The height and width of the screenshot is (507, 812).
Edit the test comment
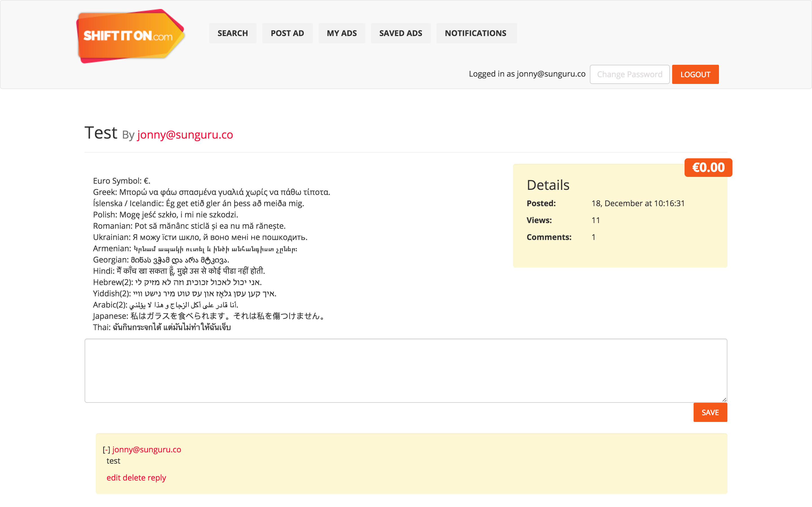coord(113,477)
